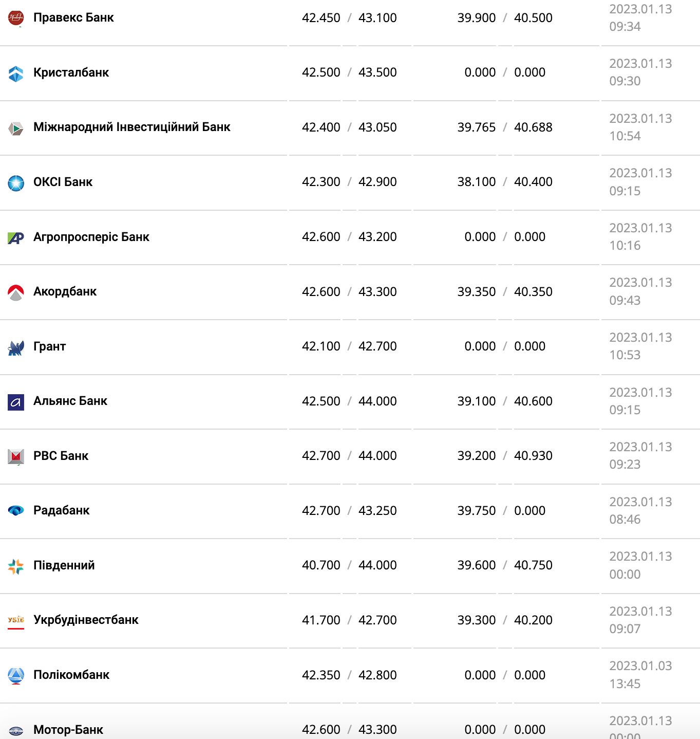This screenshot has width=700, height=739.
Task: Click the Альянс Банк logo icon
Action: click(x=16, y=402)
